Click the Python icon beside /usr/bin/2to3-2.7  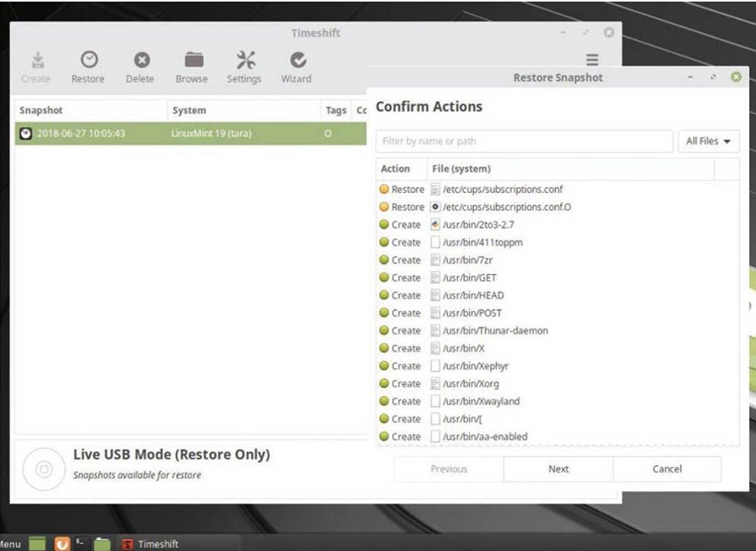pyautogui.click(x=435, y=225)
